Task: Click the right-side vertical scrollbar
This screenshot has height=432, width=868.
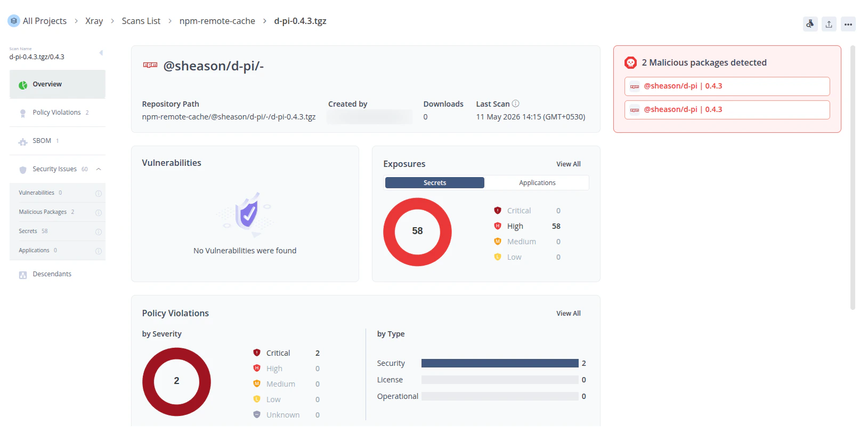Action: (853, 178)
